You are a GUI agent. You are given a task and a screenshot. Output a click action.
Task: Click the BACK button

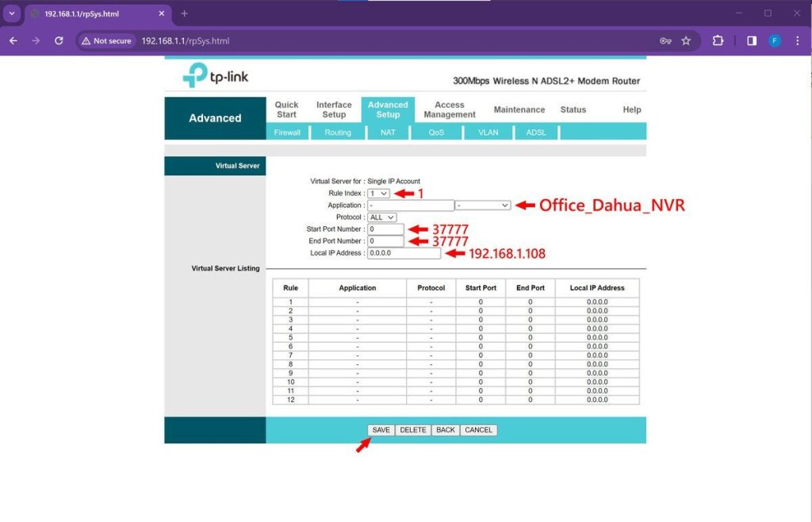(446, 430)
